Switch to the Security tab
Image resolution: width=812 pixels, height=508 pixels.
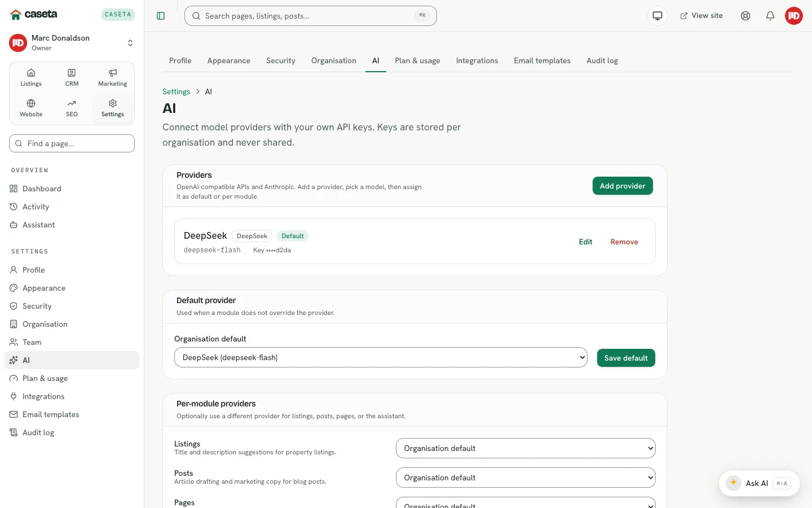pos(281,60)
